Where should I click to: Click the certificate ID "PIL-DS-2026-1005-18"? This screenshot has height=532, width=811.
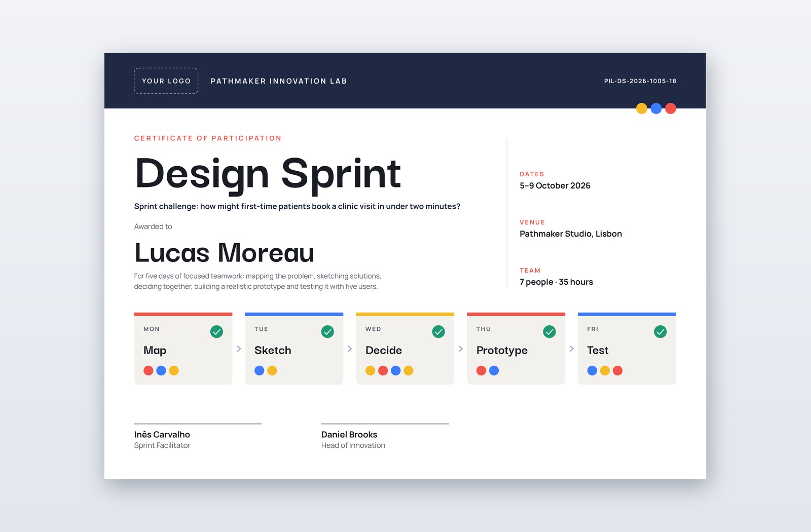(640, 81)
